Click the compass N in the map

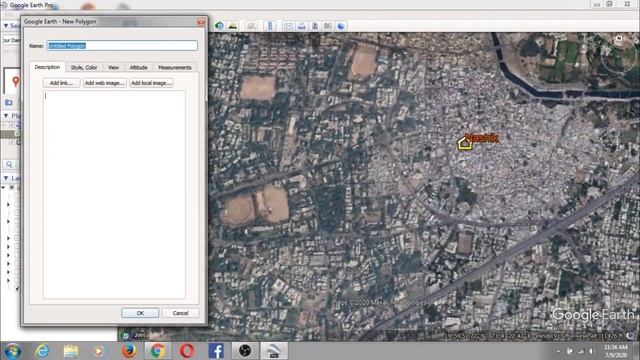pos(619,39)
